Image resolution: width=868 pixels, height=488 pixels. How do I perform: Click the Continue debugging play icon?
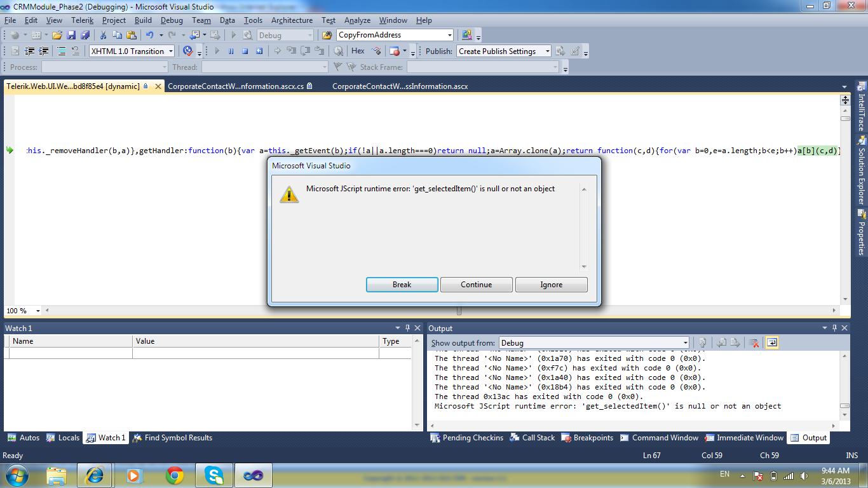tap(217, 51)
